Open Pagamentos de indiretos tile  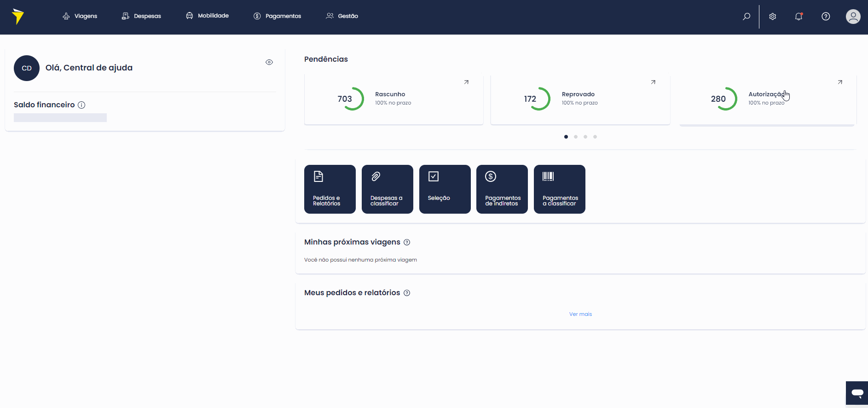pyautogui.click(x=502, y=189)
